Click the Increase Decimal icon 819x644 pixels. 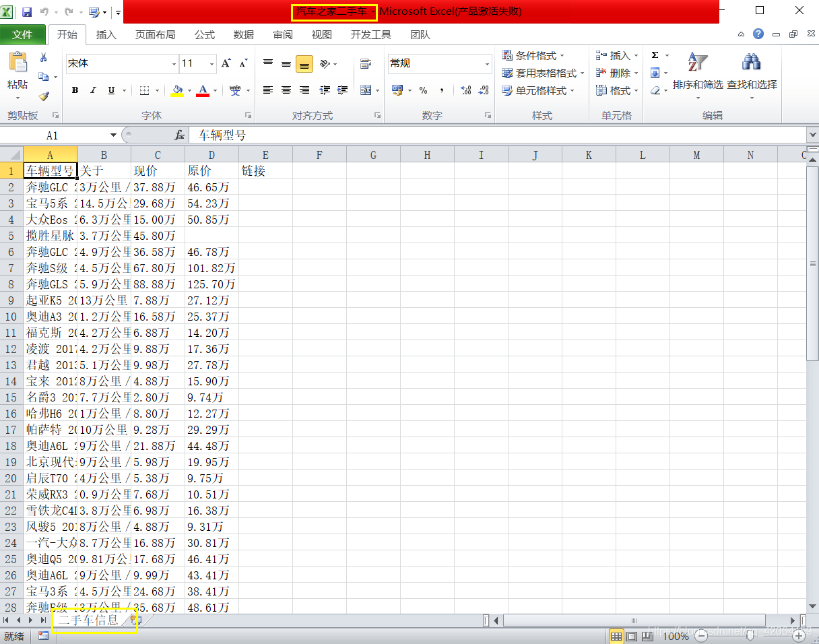[465, 90]
